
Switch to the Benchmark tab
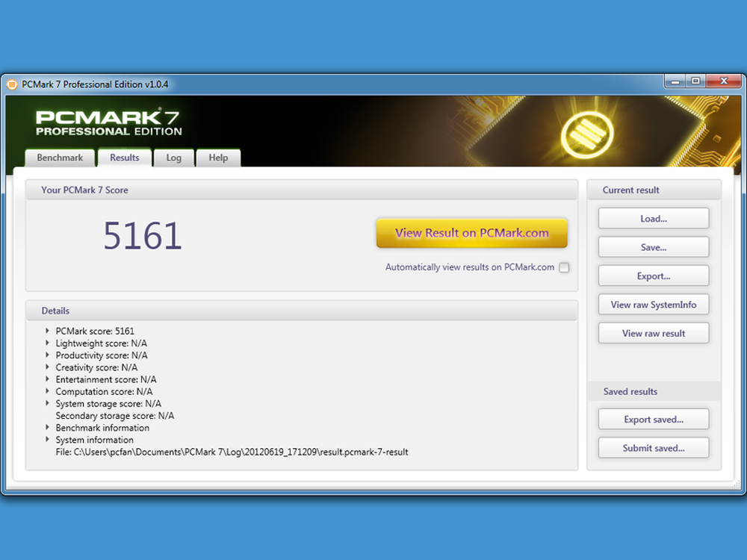[x=60, y=158]
